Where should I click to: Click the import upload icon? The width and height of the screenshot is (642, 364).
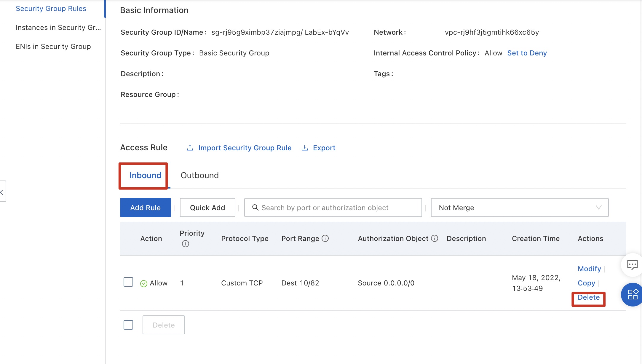[x=190, y=148]
